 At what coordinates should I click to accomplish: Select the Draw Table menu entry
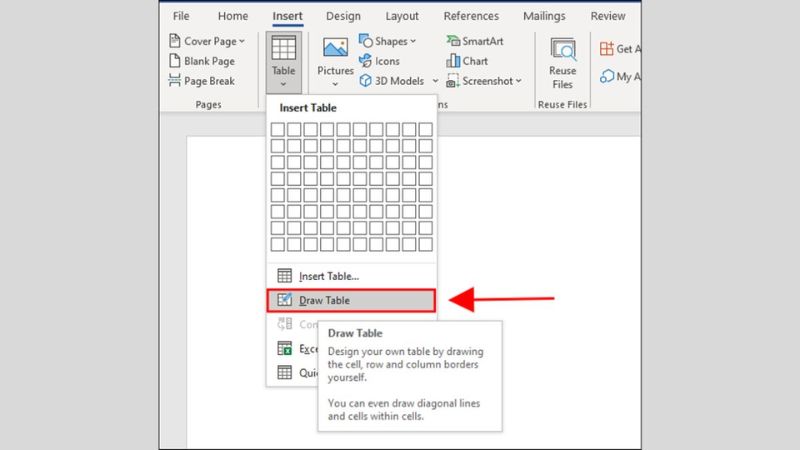coord(352,301)
